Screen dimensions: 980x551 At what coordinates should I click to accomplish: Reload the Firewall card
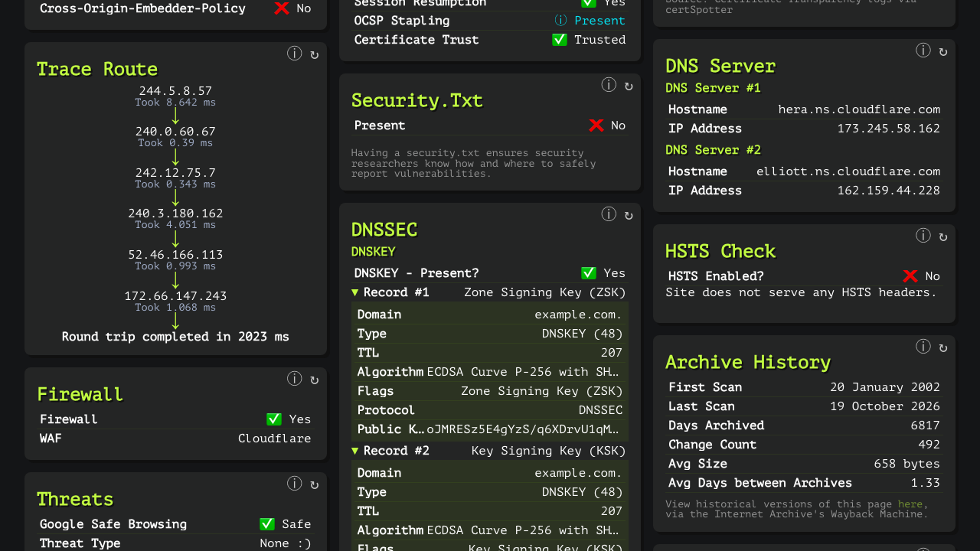coord(314,380)
